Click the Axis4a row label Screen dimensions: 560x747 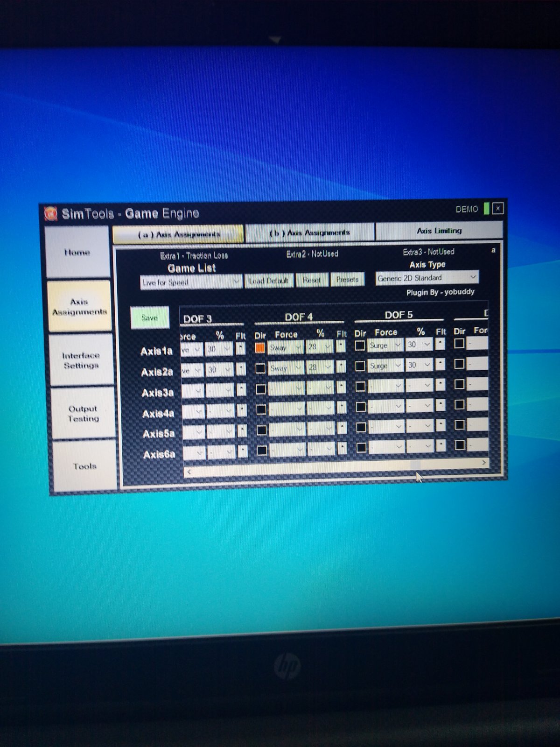pyautogui.click(x=158, y=414)
